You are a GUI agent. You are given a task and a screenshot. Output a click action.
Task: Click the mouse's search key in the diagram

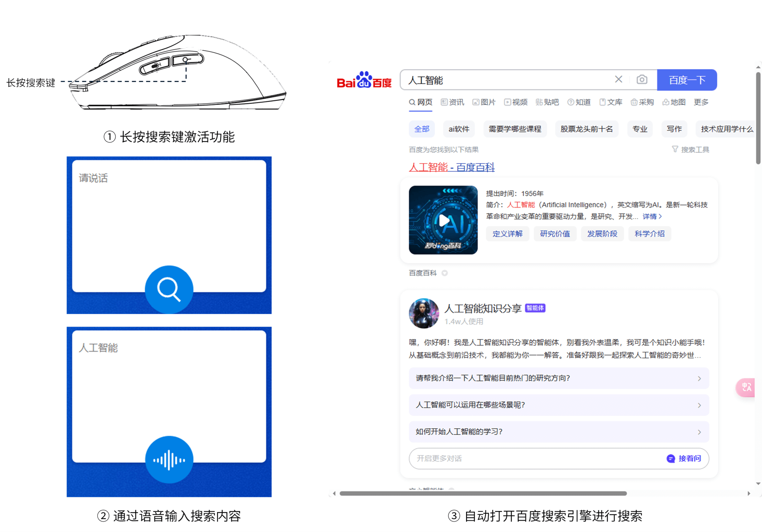point(188,59)
